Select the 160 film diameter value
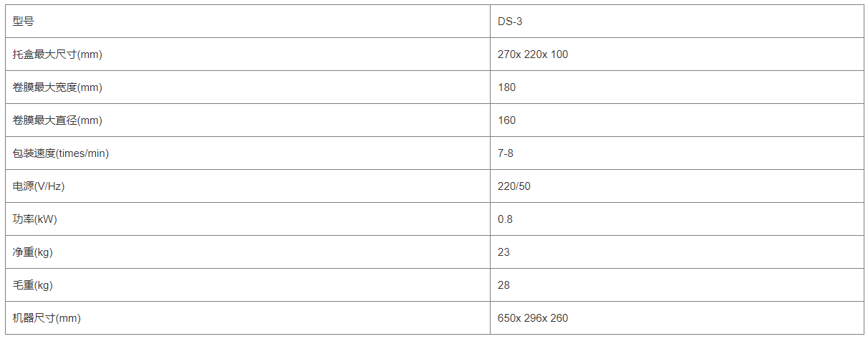 click(506, 120)
